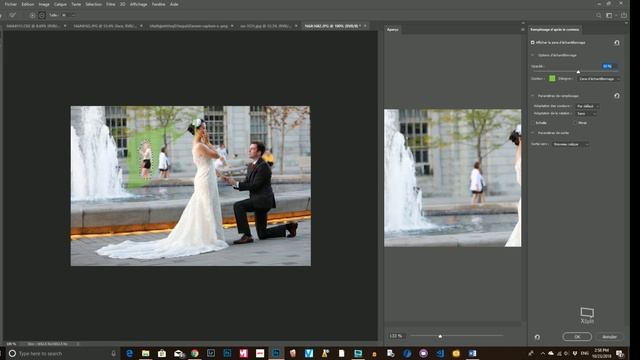The height and width of the screenshot is (360, 640).
Task: Open the Aperçu panel menu icon
Action: point(522,29)
